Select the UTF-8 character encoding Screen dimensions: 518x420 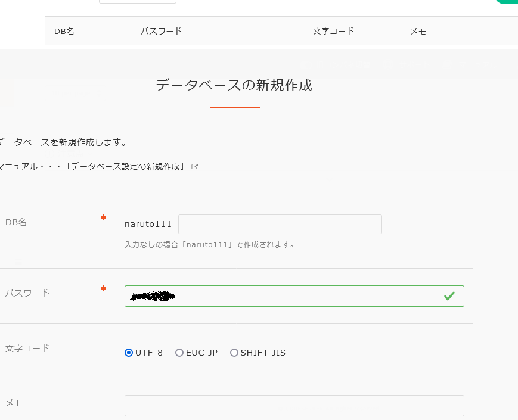(x=129, y=353)
